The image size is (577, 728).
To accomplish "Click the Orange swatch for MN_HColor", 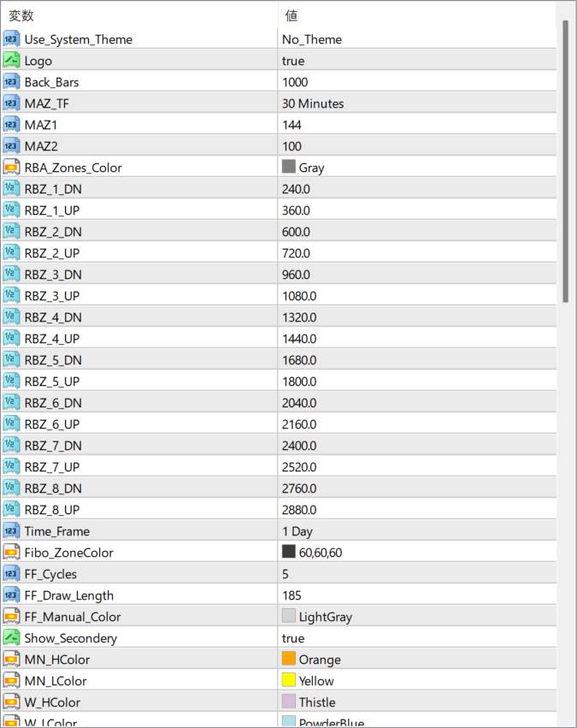I will coord(289,659).
